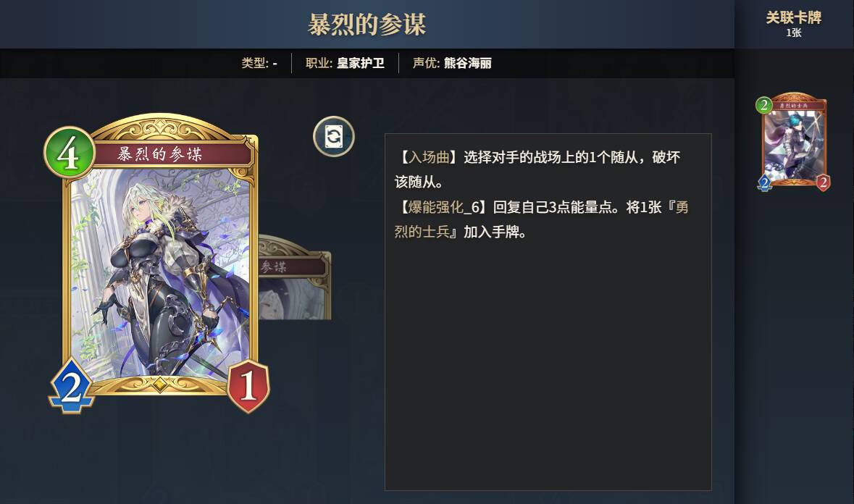Open the 勇烈的士兵 card link
The image size is (854, 504).
click(x=541, y=219)
